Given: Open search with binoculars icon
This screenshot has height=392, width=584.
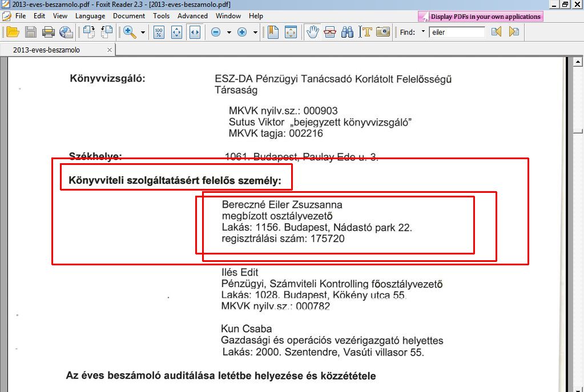Looking at the screenshot, I should [x=347, y=32].
